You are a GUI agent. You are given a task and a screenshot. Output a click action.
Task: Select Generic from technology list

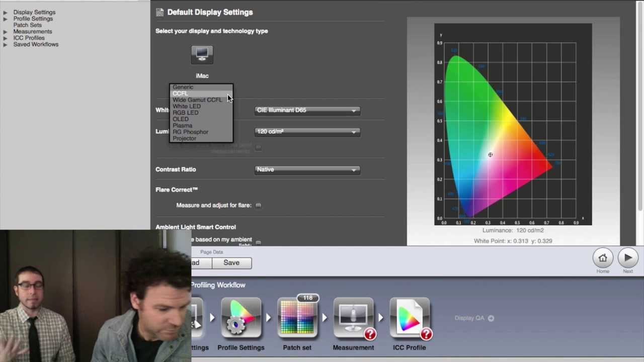click(x=201, y=87)
